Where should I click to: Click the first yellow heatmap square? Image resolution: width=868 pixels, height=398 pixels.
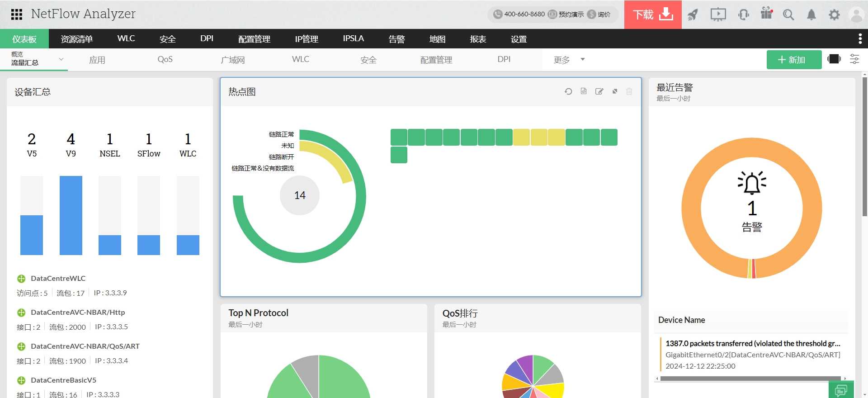[521, 137]
